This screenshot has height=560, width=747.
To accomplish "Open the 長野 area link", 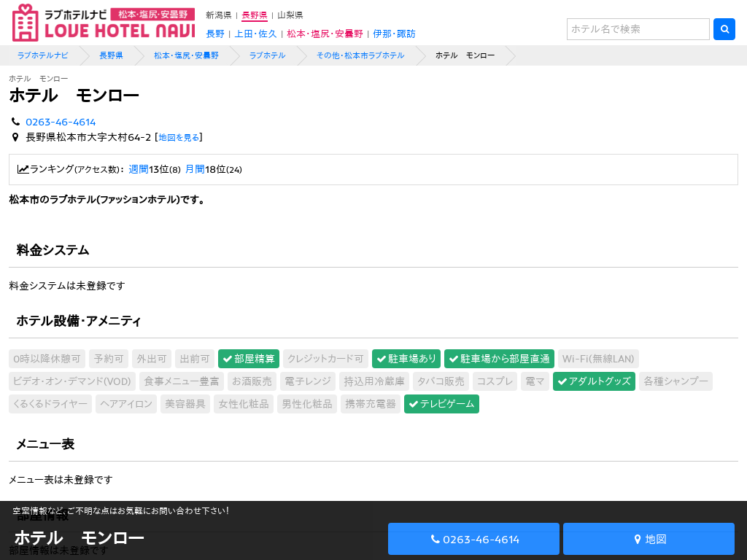I will click(x=215, y=34).
